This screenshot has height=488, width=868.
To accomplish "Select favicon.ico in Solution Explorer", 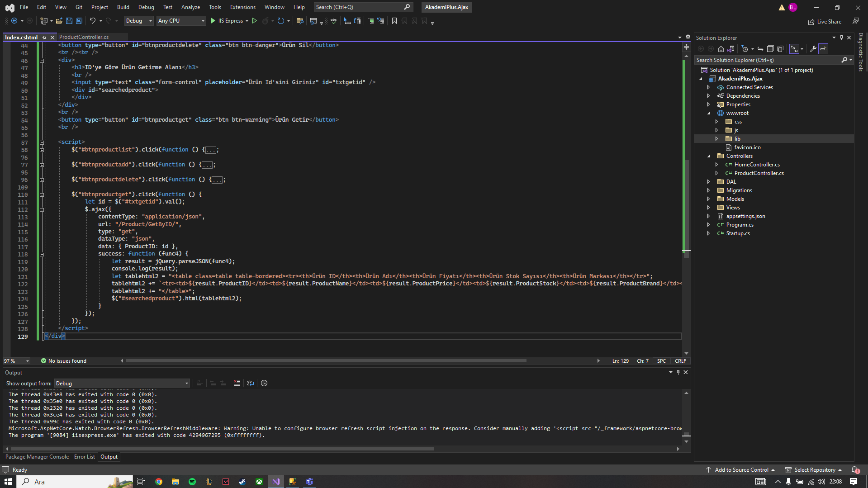I will coord(747,147).
